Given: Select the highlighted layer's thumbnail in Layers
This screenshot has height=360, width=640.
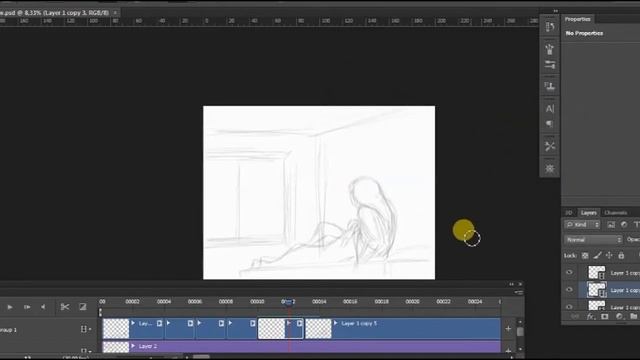Looking at the screenshot, I should (597, 290).
